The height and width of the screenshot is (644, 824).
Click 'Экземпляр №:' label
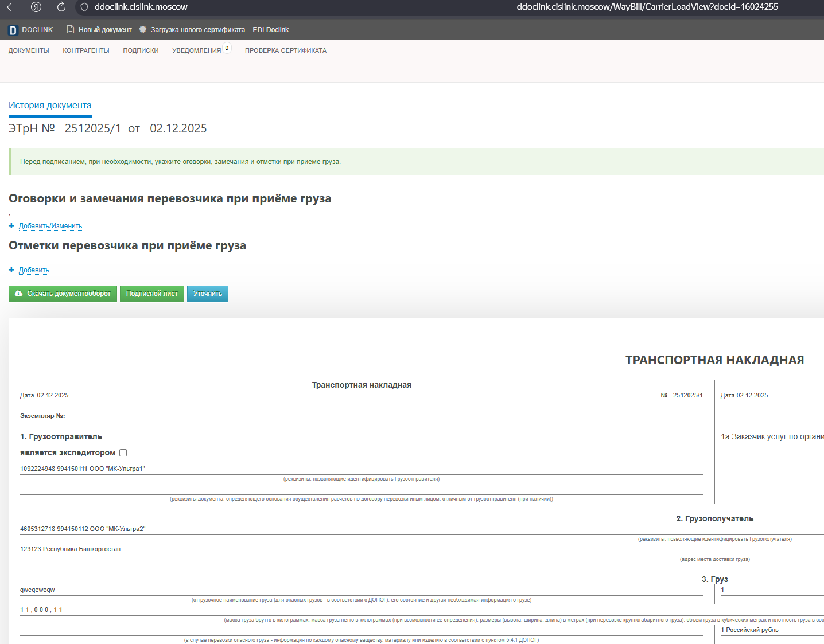point(42,416)
